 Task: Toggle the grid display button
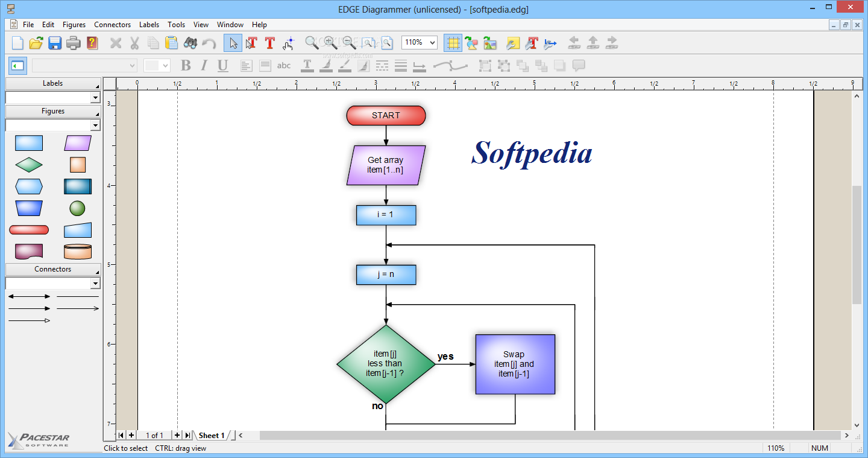click(453, 43)
